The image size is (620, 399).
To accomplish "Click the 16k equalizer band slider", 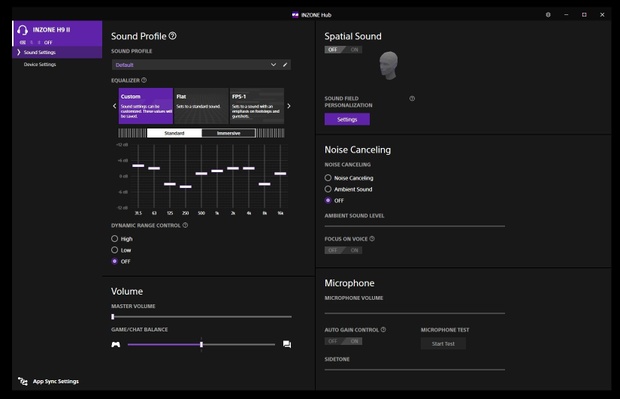I will tap(280, 174).
